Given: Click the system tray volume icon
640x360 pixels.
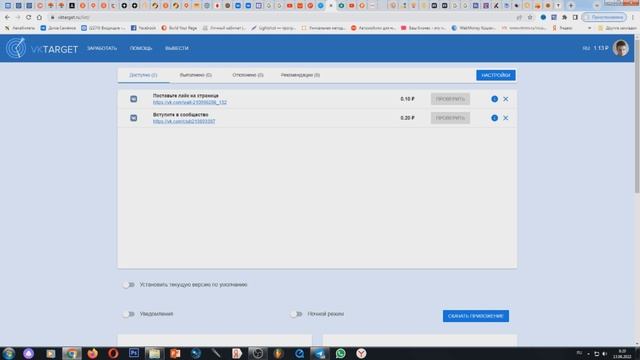Looking at the screenshot, I should coord(604,353).
